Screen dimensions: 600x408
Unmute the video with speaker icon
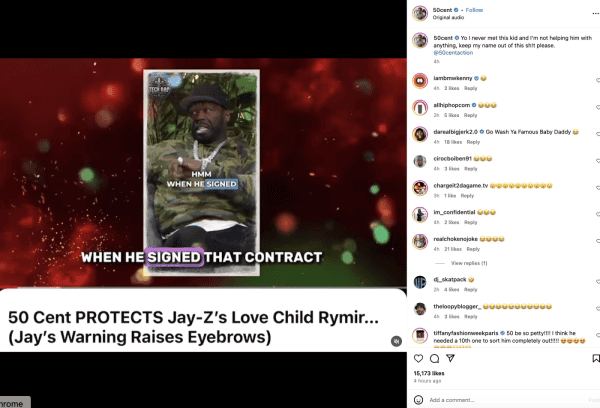click(x=396, y=341)
